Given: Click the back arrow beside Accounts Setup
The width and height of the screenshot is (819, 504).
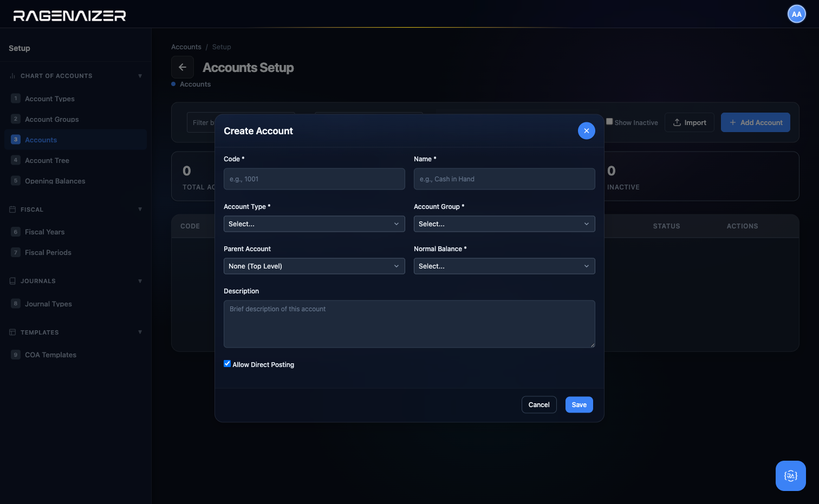Looking at the screenshot, I should 183,67.
